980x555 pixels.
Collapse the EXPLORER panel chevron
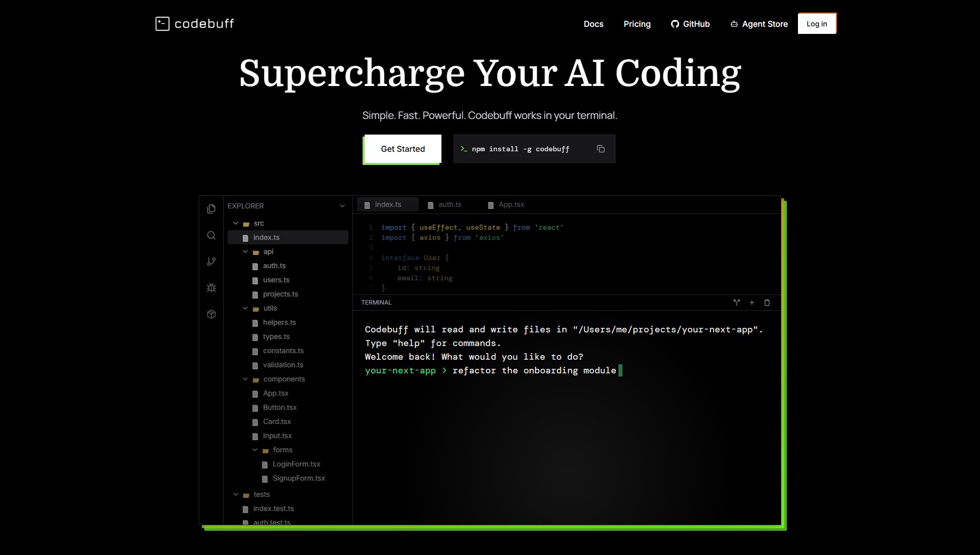pos(342,206)
